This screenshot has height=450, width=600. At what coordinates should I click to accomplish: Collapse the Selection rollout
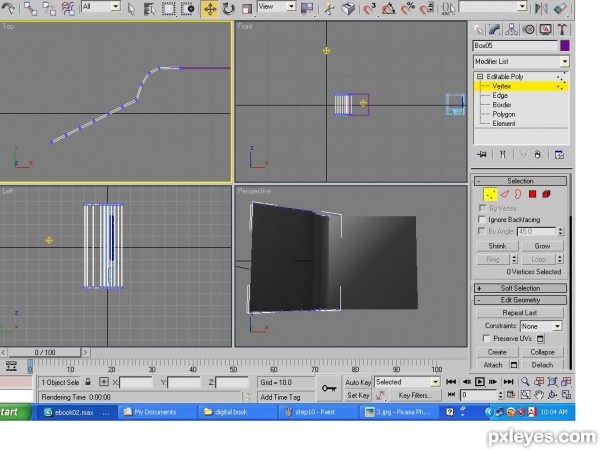coord(520,181)
